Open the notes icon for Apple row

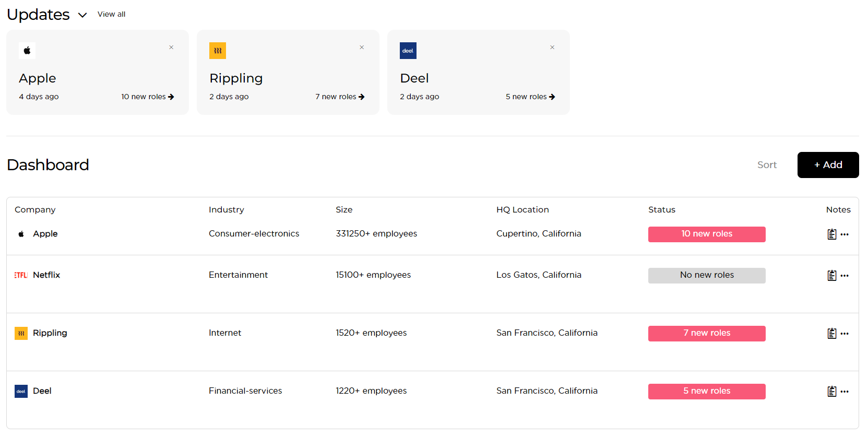pos(832,234)
